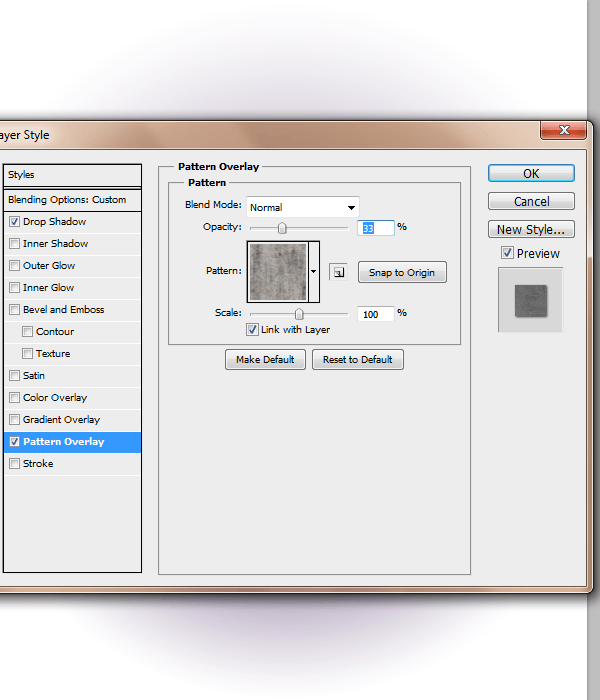Image resolution: width=600 pixels, height=700 pixels.
Task: Open the Gradient Overlay settings
Action: click(61, 420)
